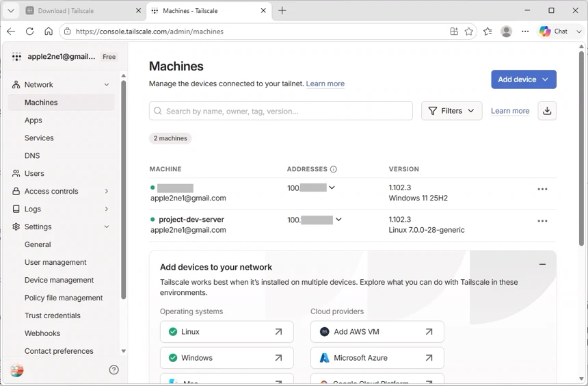Open the Linux install card

pos(226,331)
